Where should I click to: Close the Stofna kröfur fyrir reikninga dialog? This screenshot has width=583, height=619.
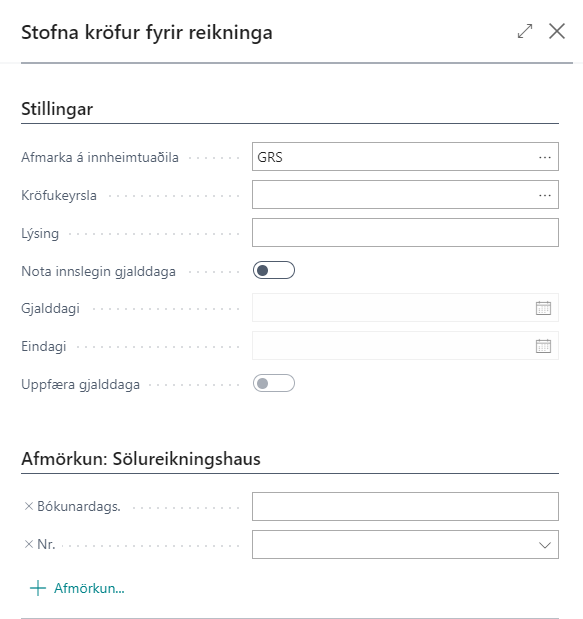[x=557, y=31]
